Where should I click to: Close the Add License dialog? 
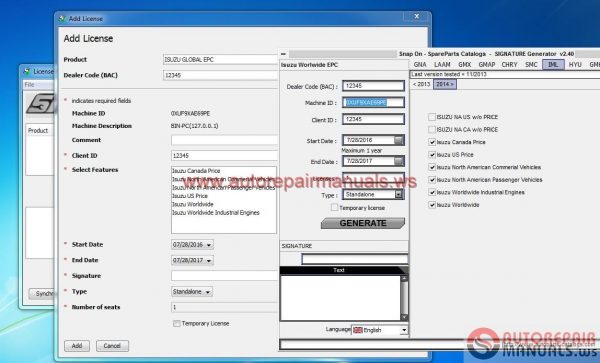pos(417,16)
